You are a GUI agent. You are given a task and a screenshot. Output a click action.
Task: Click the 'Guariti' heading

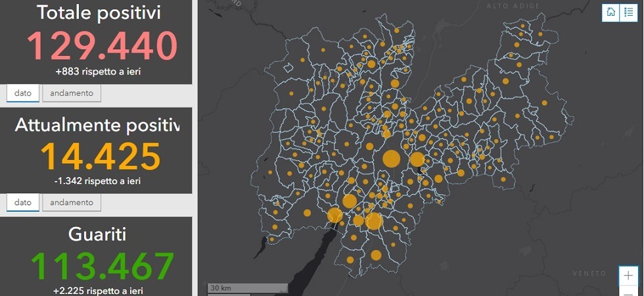click(x=97, y=234)
